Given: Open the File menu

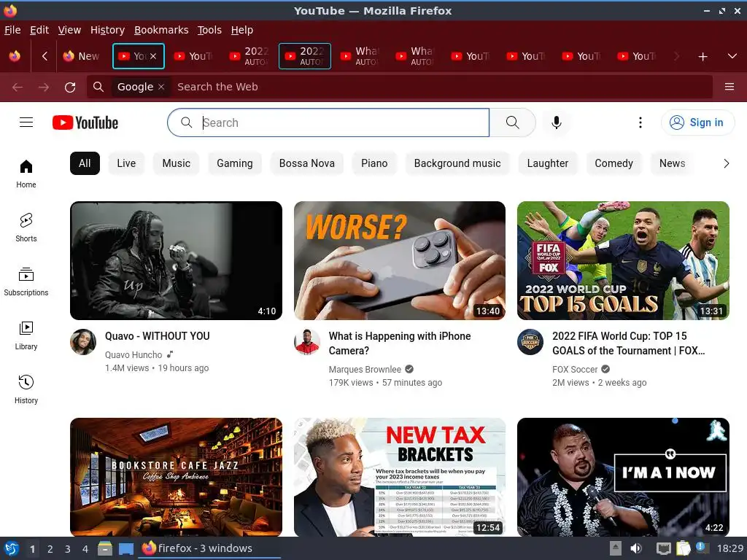Looking at the screenshot, I should (12, 30).
